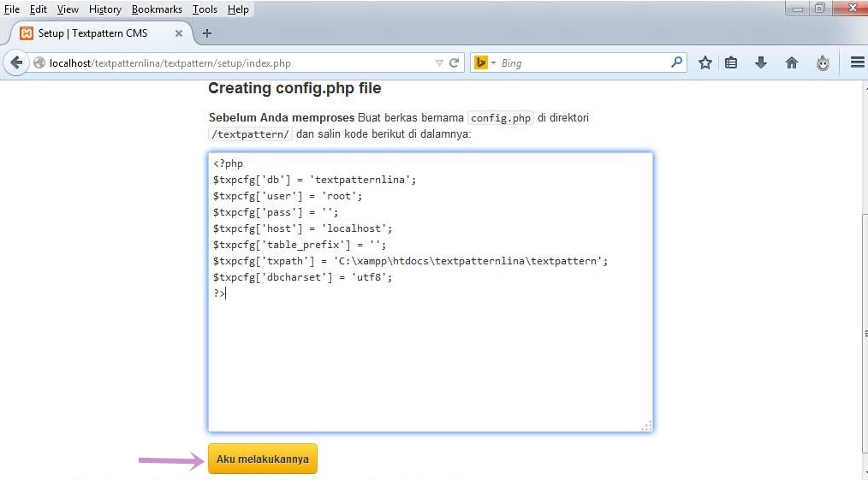Open the Firefox hamburger menu

click(857, 62)
